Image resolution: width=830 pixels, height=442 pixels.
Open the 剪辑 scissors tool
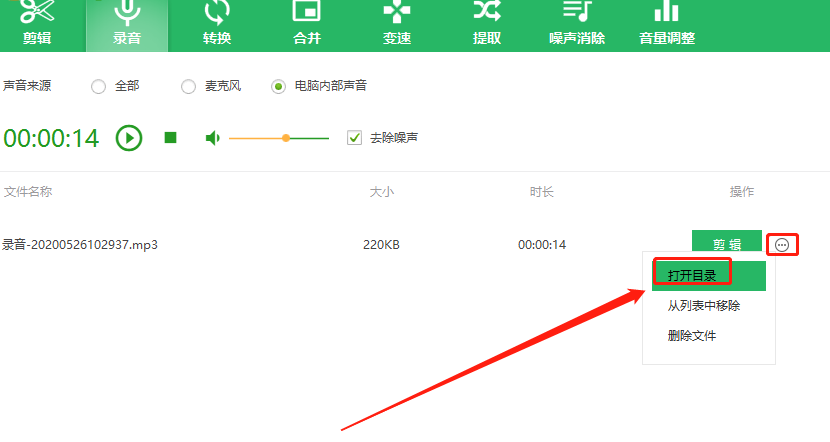(x=37, y=24)
